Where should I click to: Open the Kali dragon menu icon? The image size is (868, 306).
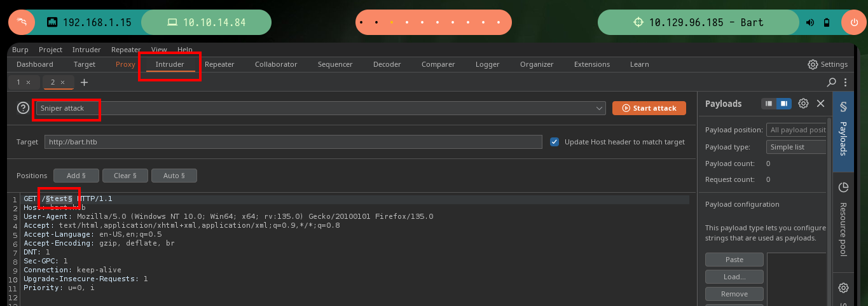[22, 22]
